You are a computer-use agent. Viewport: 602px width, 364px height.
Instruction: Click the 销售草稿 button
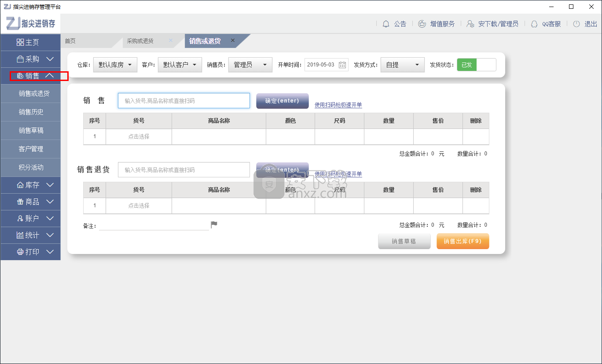click(x=404, y=241)
